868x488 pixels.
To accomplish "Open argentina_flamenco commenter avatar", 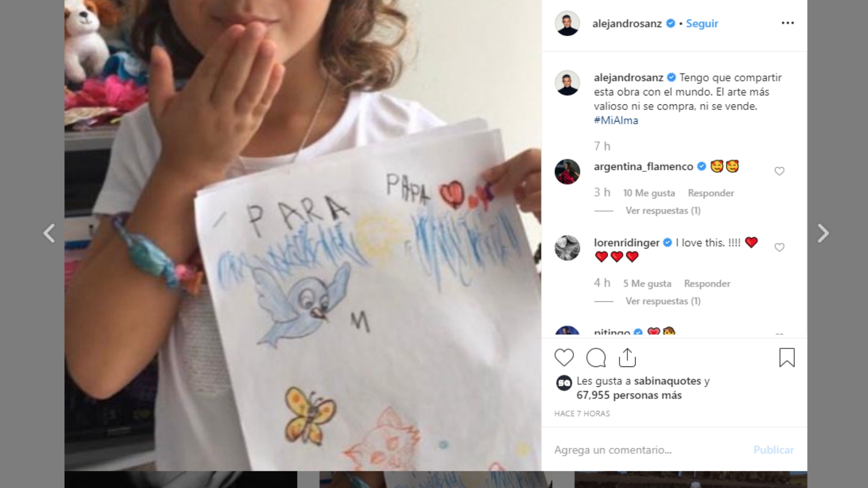I will click(567, 172).
